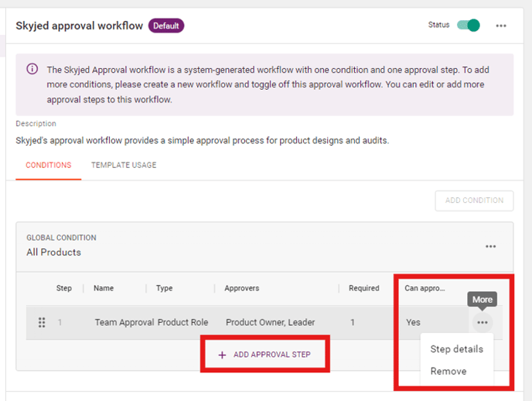Screen dimensions: 532x401
Task: Click the GLOBAL CONDITION label
Action: pos(61,238)
